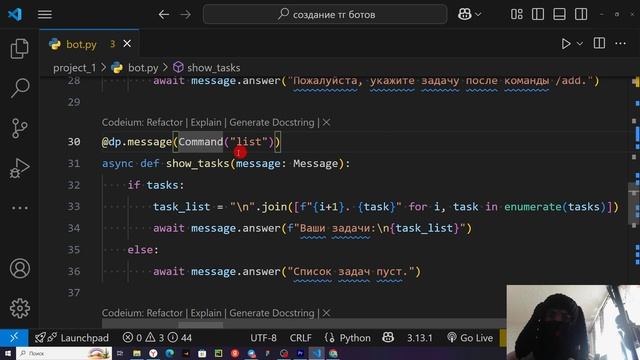Click line number 33 in gutter
Screen dimensions: 640x360
click(74, 207)
